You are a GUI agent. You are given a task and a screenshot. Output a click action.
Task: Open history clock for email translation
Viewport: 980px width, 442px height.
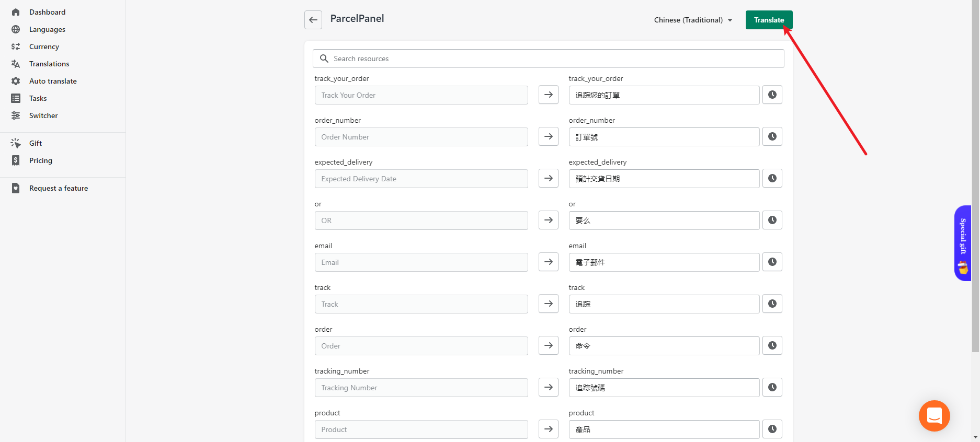pyautogui.click(x=772, y=262)
